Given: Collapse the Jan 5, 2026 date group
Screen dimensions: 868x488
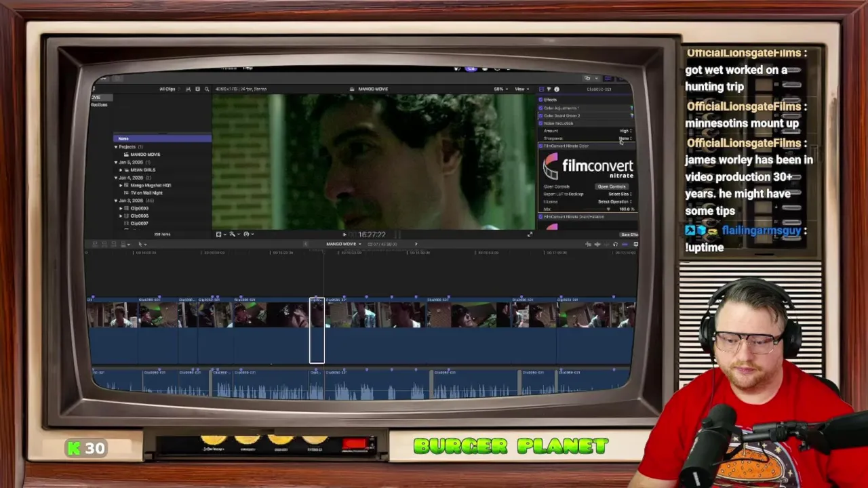Looking at the screenshot, I should (116, 162).
